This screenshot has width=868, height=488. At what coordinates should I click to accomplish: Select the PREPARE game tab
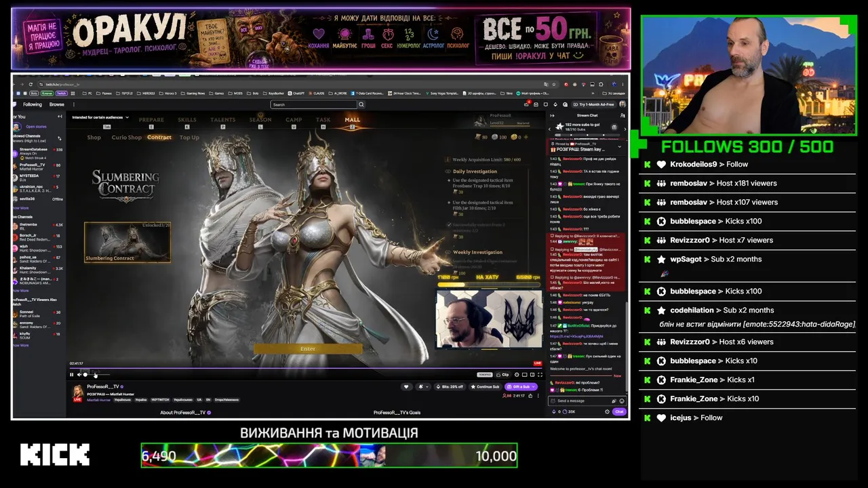coord(151,120)
